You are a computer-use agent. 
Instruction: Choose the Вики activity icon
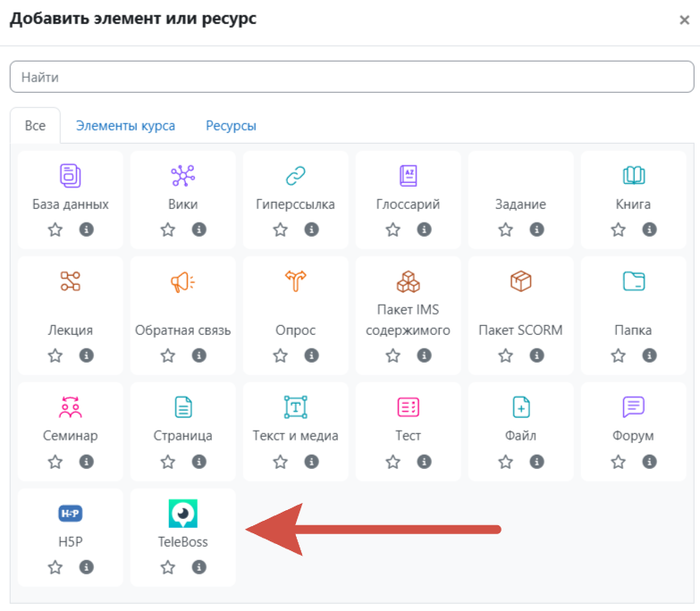click(183, 174)
